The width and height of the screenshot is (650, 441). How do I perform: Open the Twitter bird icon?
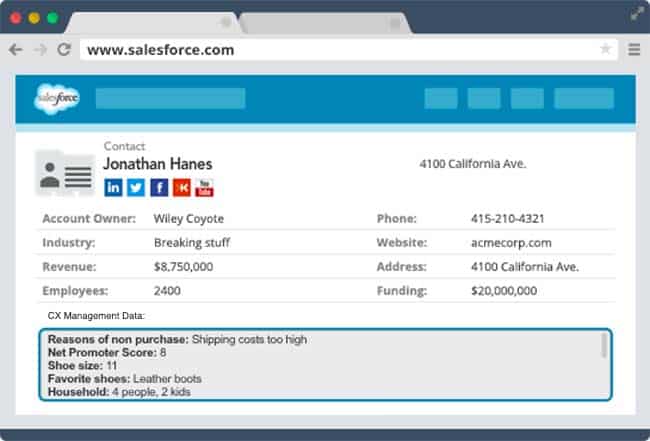click(136, 188)
